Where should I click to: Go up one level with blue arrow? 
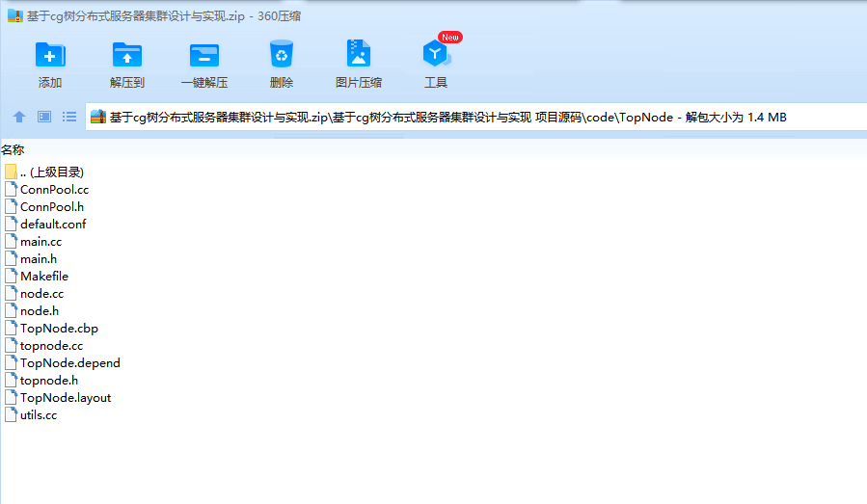click(x=19, y=117)
